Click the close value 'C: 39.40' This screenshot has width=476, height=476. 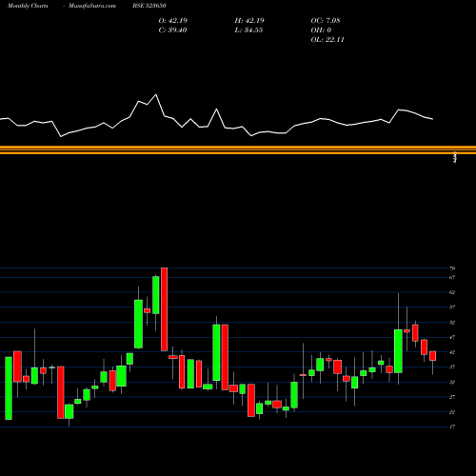point(172,30)
